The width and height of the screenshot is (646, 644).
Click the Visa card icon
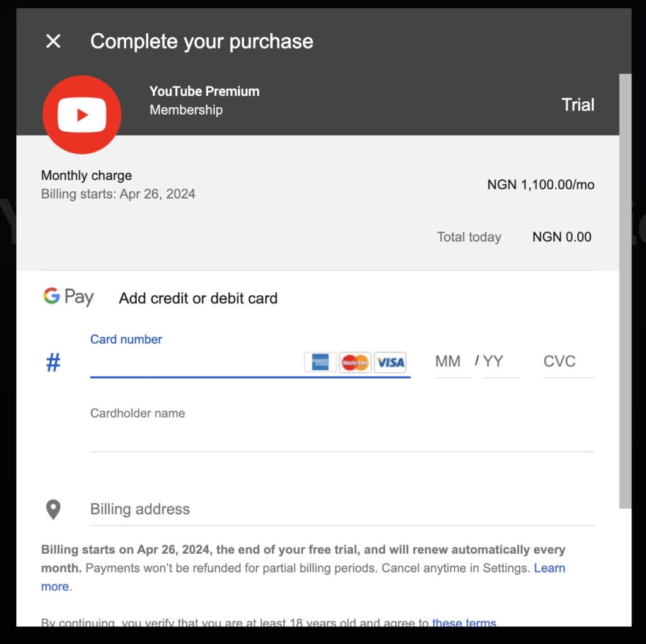[390, 362]
